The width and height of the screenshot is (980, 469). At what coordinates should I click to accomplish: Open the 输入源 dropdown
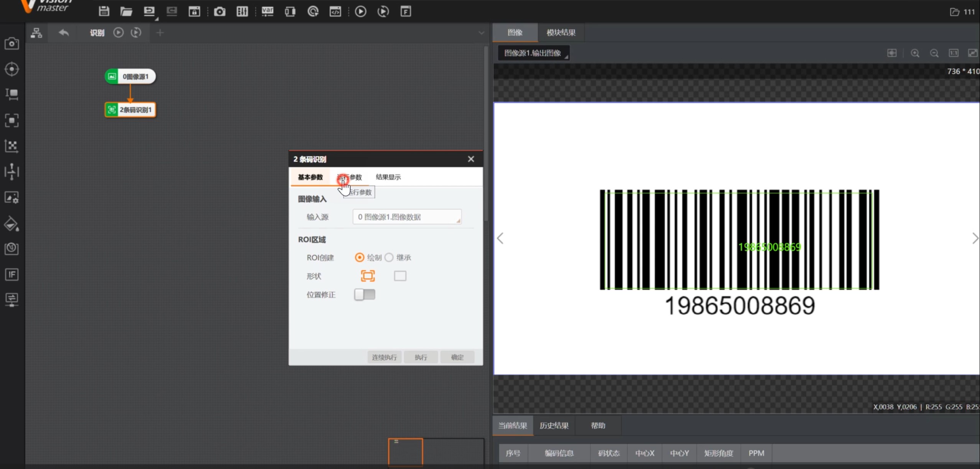pyautogui.click(x=407, y=217)
